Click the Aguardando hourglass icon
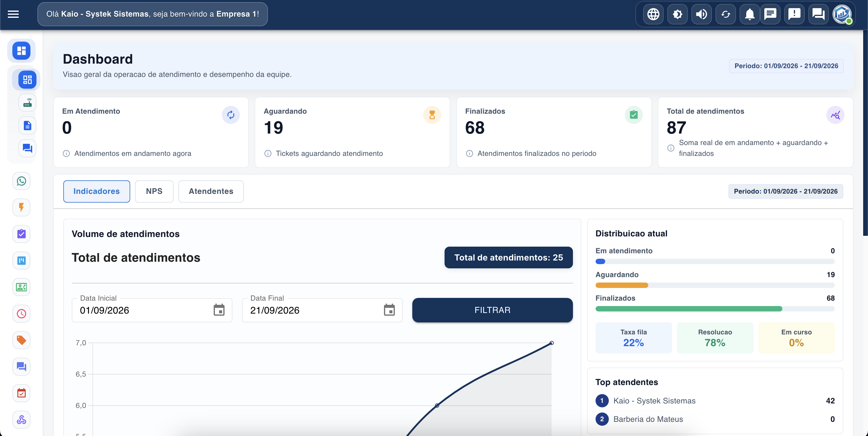Viewport: 868px width, 436px height. 432,115
